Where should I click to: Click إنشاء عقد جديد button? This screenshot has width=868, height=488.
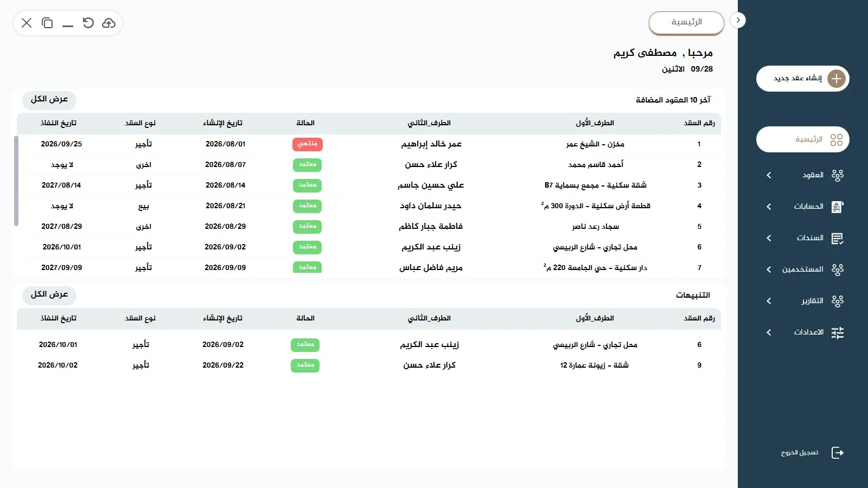coord(802,79)
